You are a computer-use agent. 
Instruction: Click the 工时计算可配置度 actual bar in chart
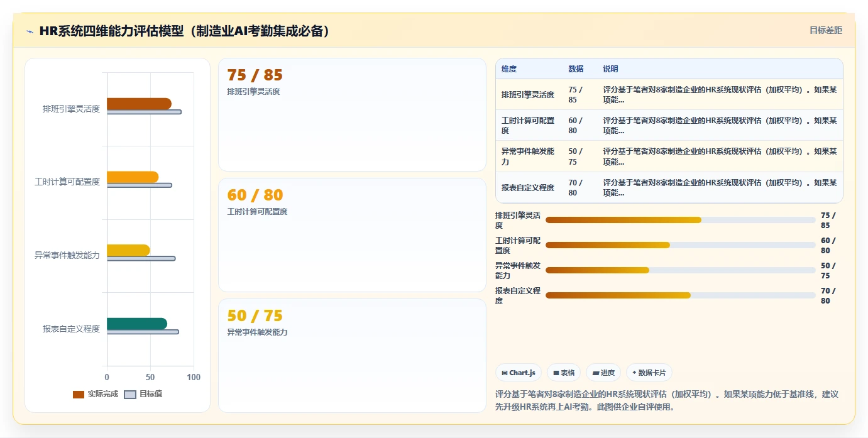tap(133, 177)
